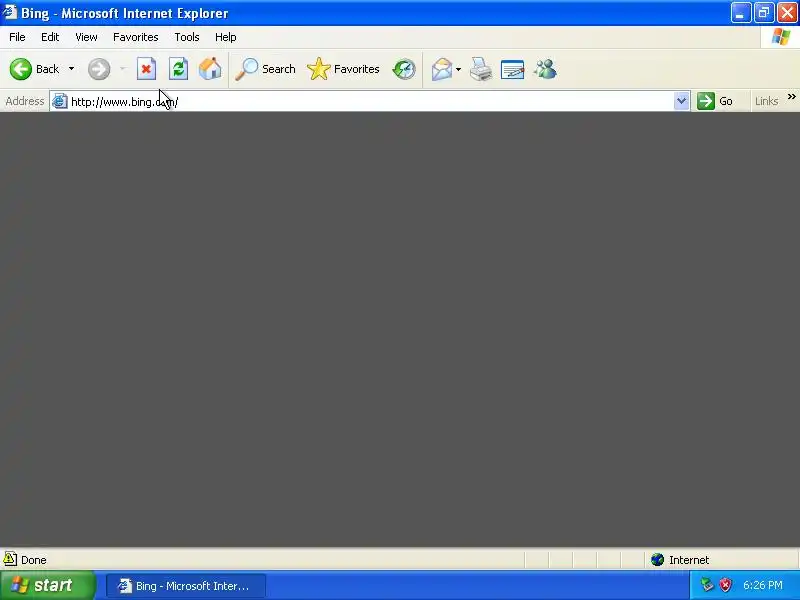The image size is (800, 600).
Task: Open the Windows start menu
Action: click(x=47, y=585)
